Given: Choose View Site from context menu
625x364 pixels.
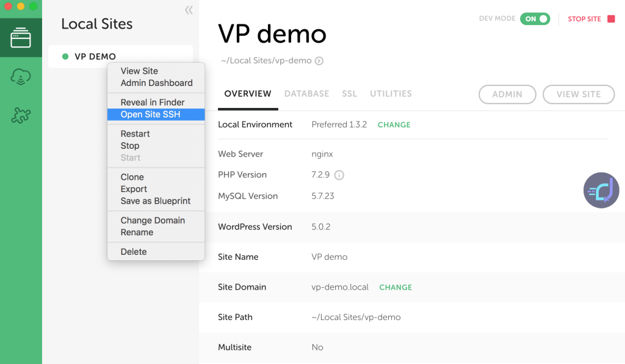Looking at the screenshot, I should [x=139, y=71].
